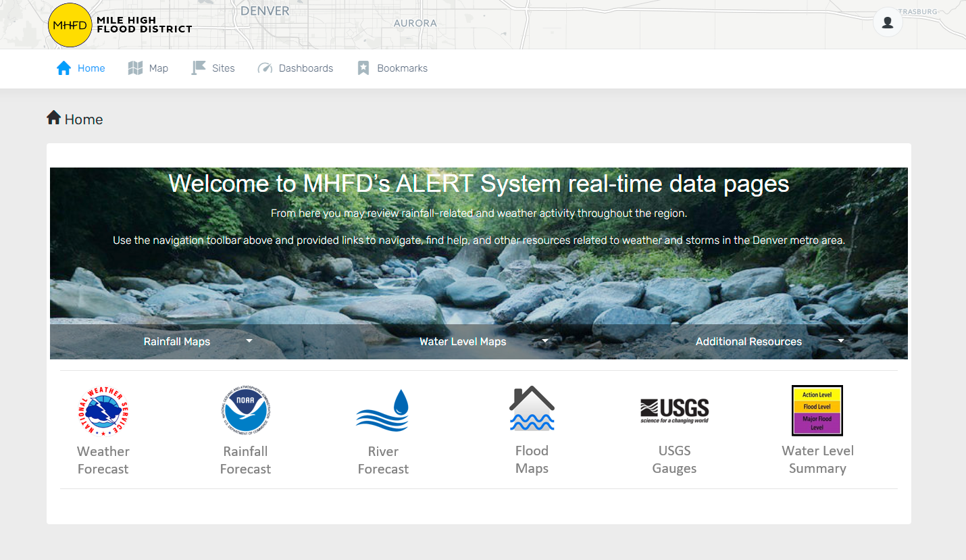The image size is (966, 560).
Task: Open the USGS Gauges text link
Action: (674, 459)
